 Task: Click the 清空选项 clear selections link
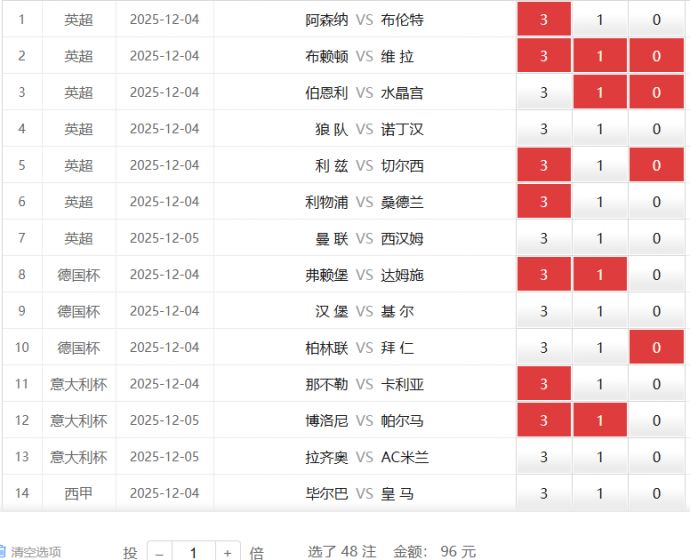pos(34,552)
